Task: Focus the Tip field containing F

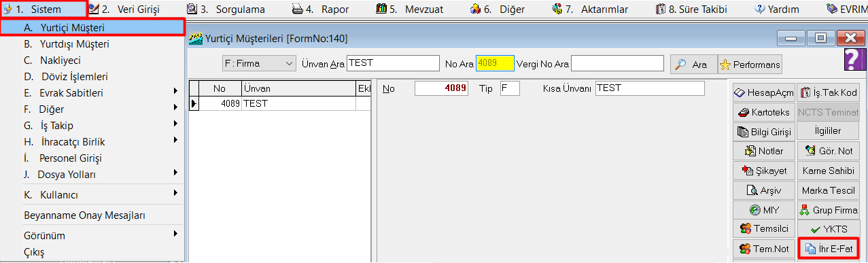Action: click(509, 88)
